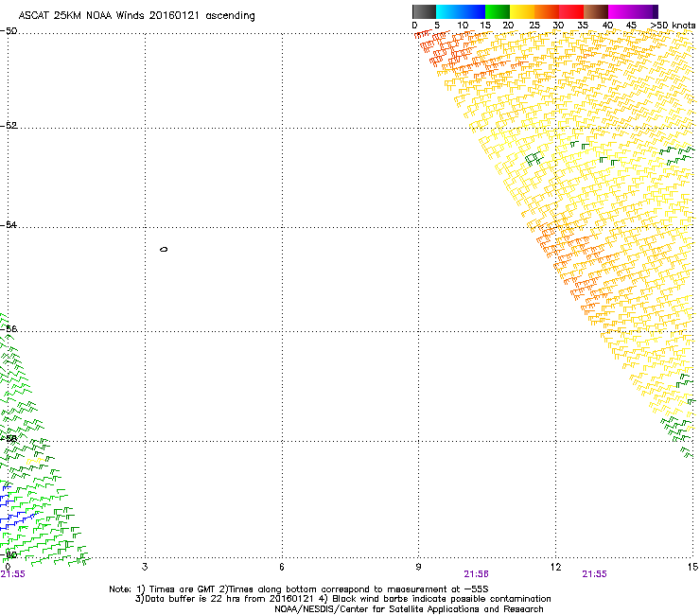The height and width of the screenshot is (615, 700).
Task: Select the gray 0-5 knots color segment
Action: click(x=424, y=11)
